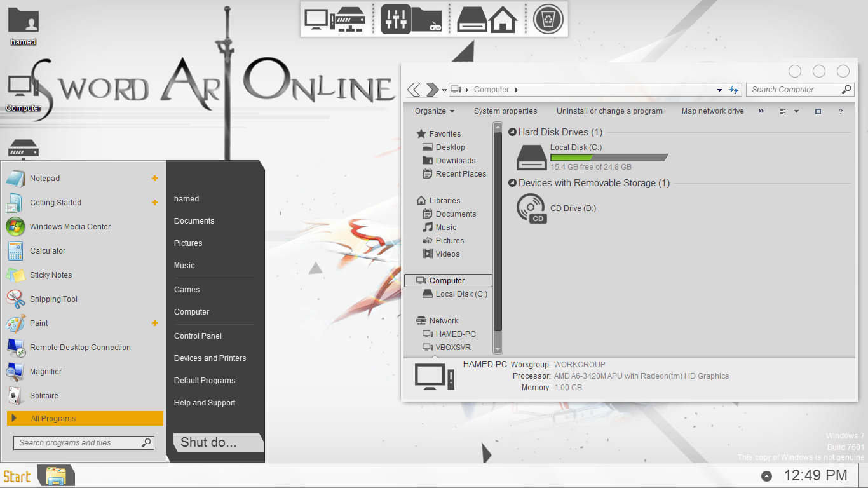868x488 pixels.
Task: Select VBOXSVR under Network
Action: pyautogui.click(x=447, y=348)
